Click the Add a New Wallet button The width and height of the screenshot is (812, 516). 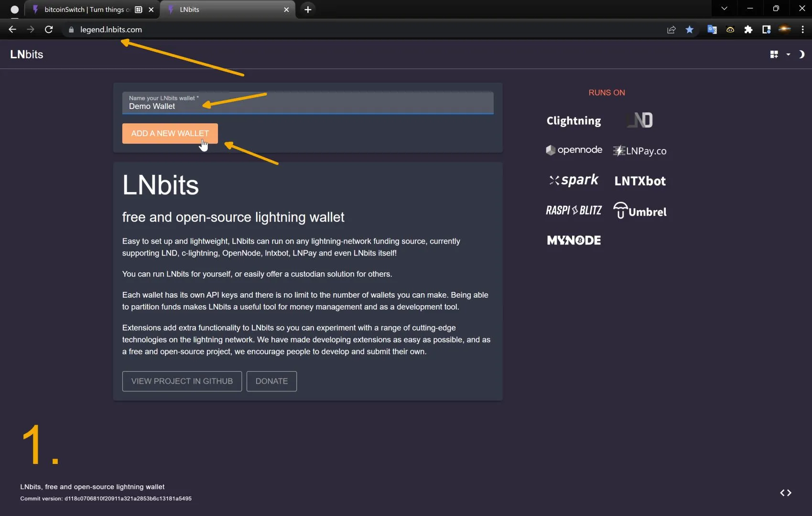coord(170,133)
